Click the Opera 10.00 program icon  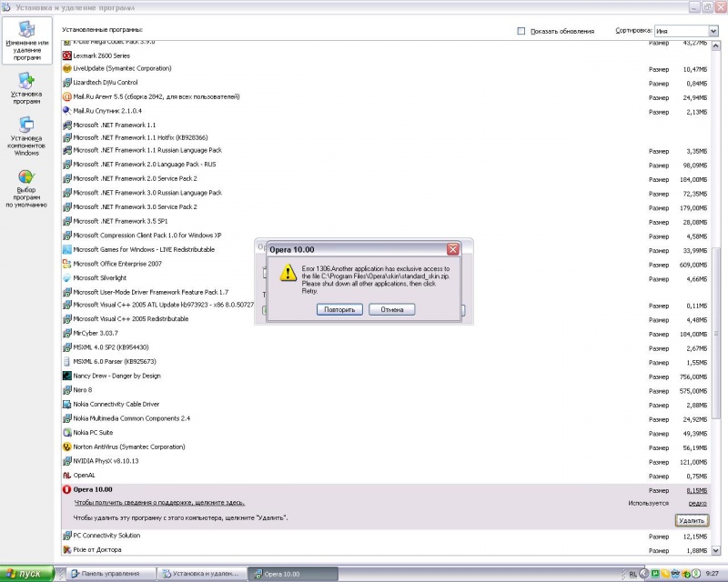67,489
